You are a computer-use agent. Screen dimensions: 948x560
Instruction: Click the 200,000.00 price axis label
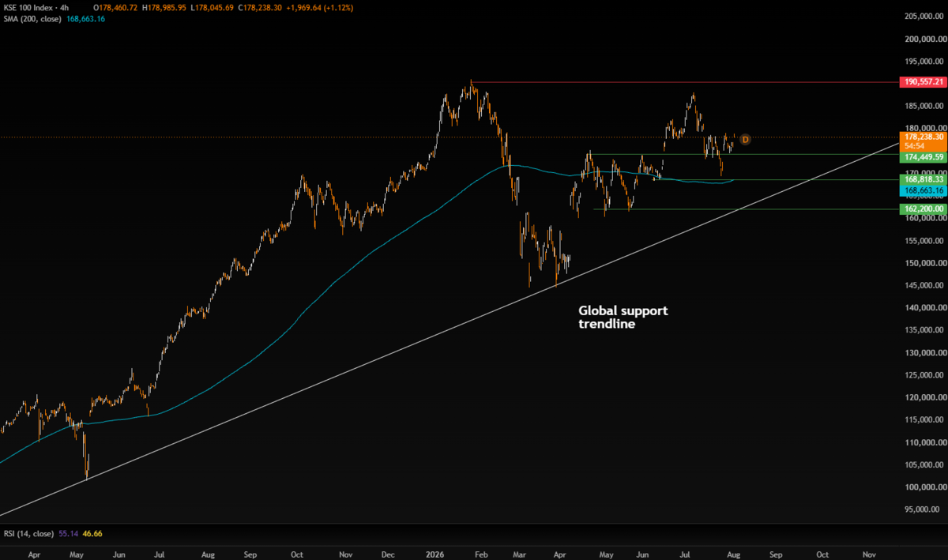[x=926, y=39]
